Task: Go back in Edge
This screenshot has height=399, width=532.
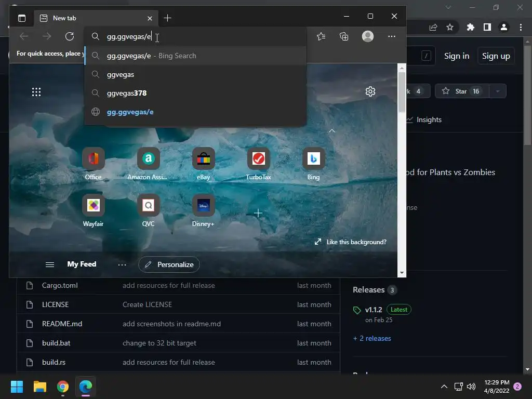Action: 24,36
